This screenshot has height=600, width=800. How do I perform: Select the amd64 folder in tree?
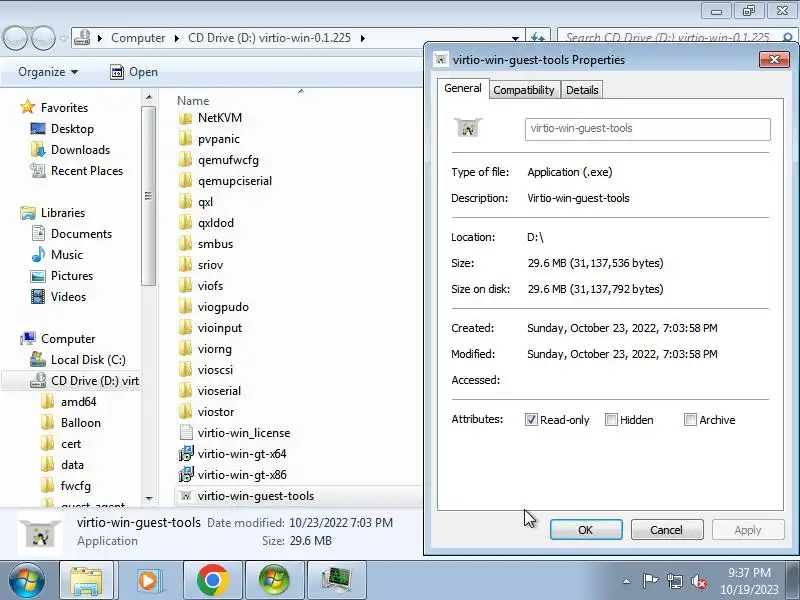(78, 402)
